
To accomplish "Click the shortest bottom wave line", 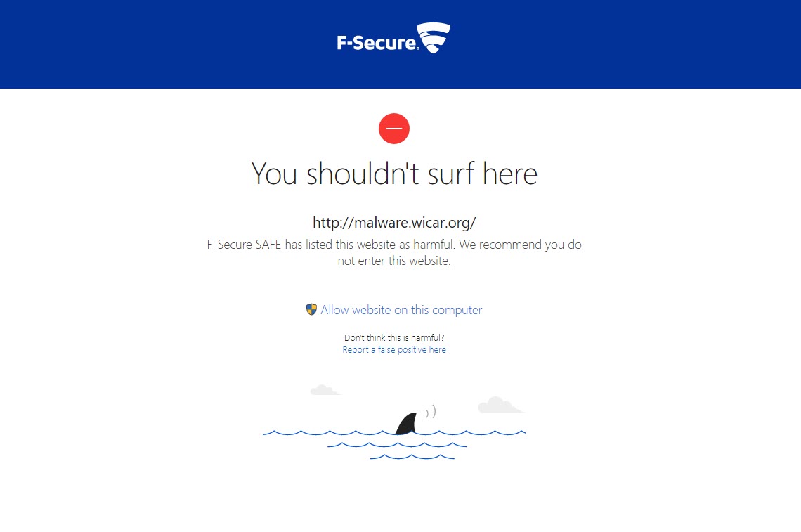I will tap(412, 458).
